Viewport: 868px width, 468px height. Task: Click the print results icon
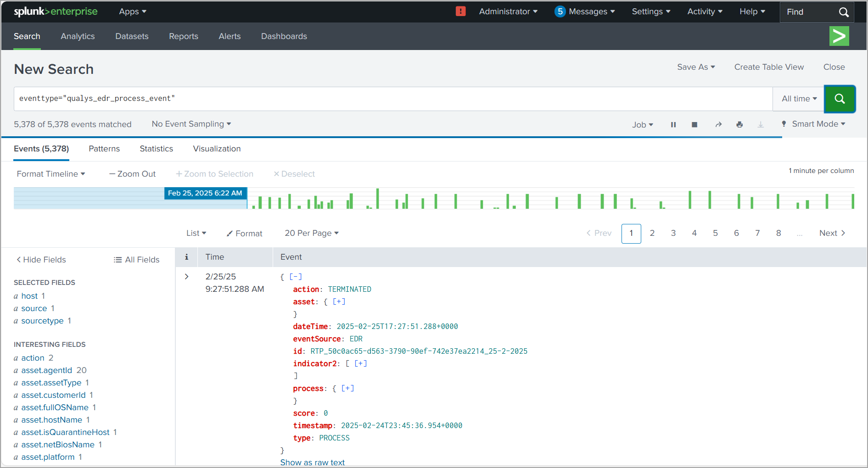pos(739,125)
